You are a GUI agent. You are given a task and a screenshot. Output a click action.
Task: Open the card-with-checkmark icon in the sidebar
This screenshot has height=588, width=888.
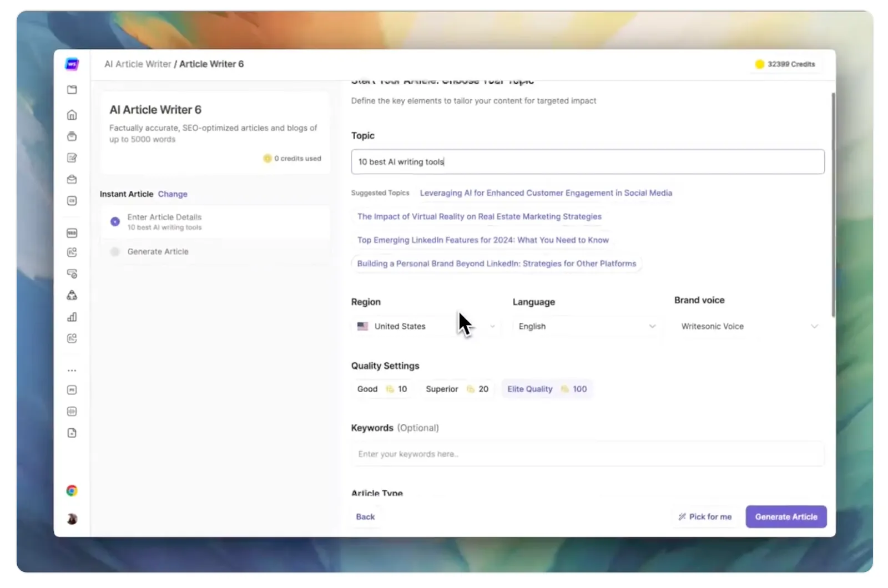[x=72, y=273]
